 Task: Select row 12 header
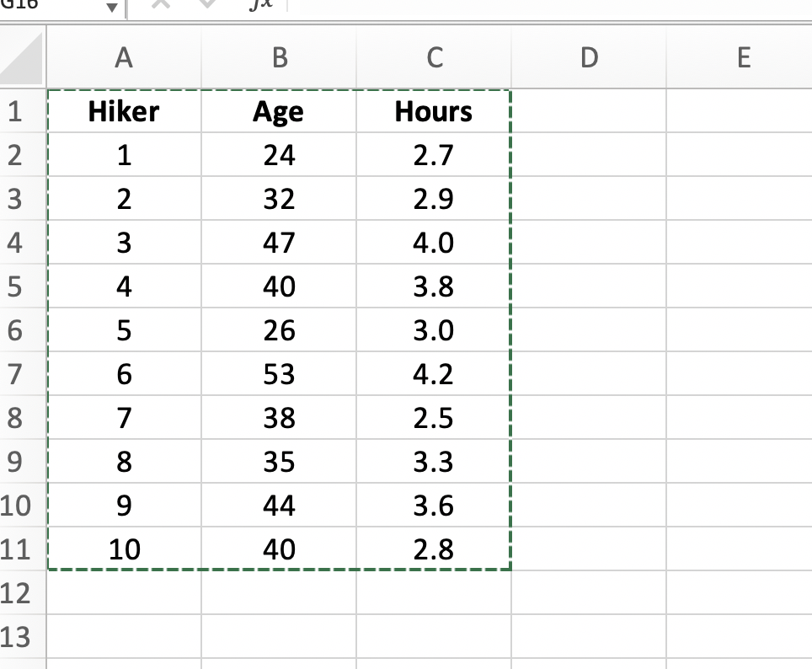pyautogui.click(x=23, y=593)
